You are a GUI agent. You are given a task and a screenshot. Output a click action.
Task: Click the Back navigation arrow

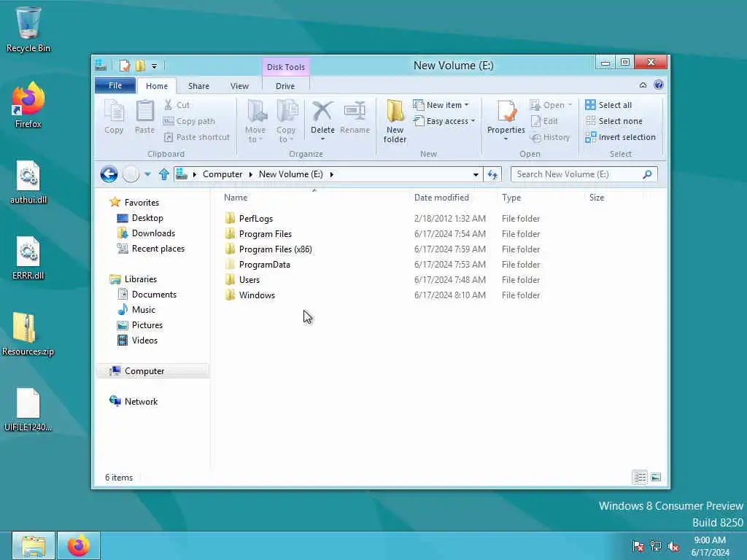coord(109,174)
